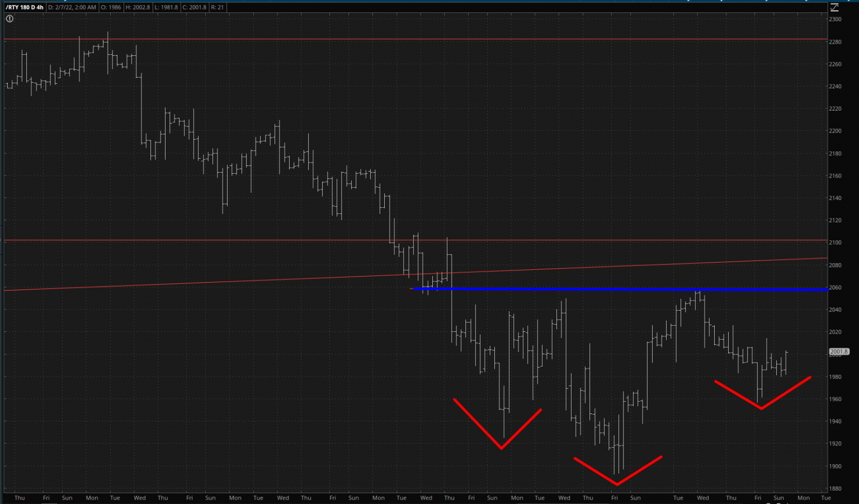Select the blue horizontal line at 2060
This screenshot has height=504, width=859.
620,289
